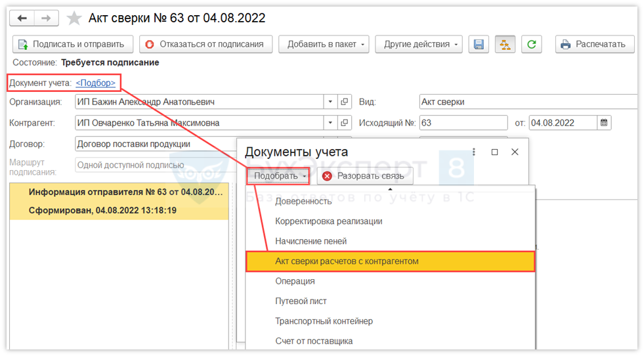The width and height of the screenshot is (644, 356).
Task: Expand the Добавить в пакет dropdown
Action: tap(324, 45)
